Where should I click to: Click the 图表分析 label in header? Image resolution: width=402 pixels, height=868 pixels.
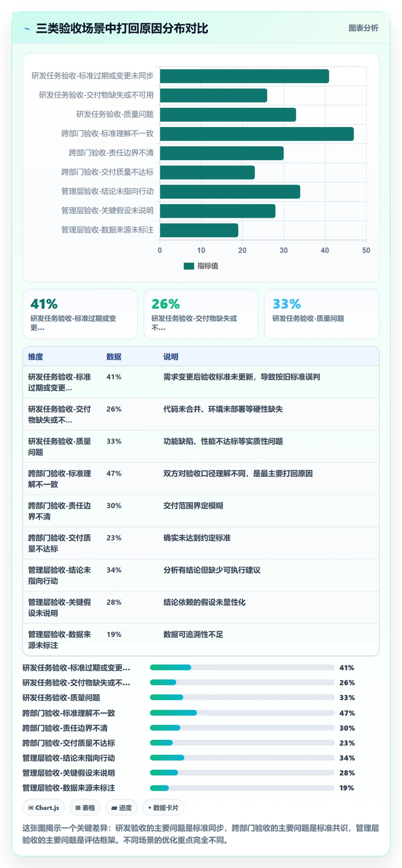click(363, 28)
